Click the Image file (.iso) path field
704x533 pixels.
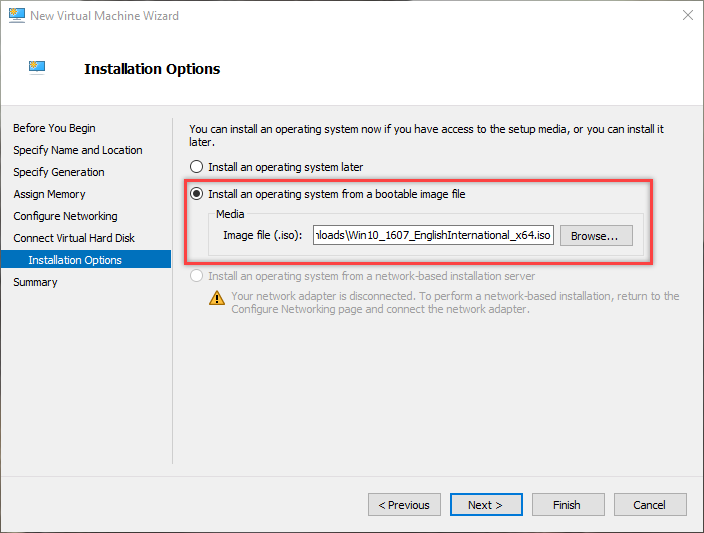pyautogui.click(x=433, y=235)
